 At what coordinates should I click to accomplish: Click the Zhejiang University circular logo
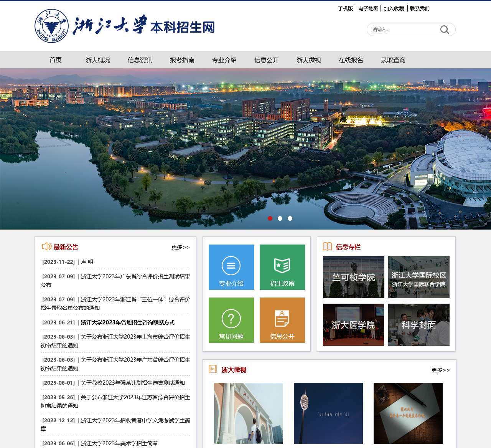click(51, 26)
